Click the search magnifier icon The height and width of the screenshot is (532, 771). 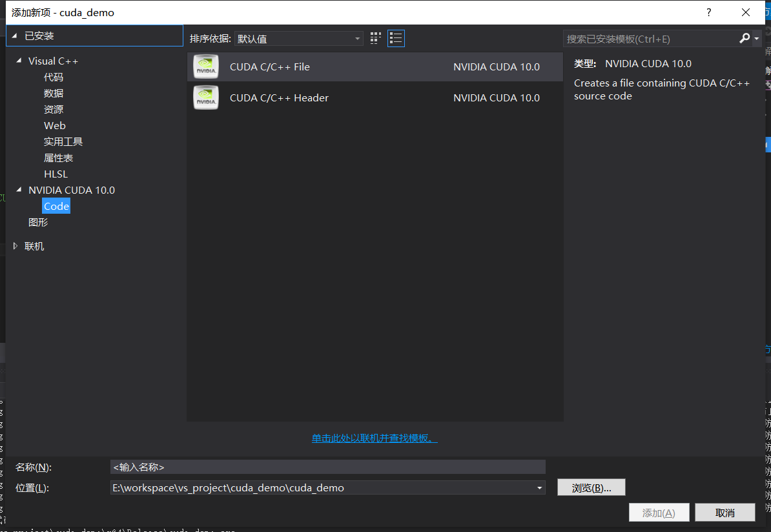pyautogui.click(x=745, y=38)
